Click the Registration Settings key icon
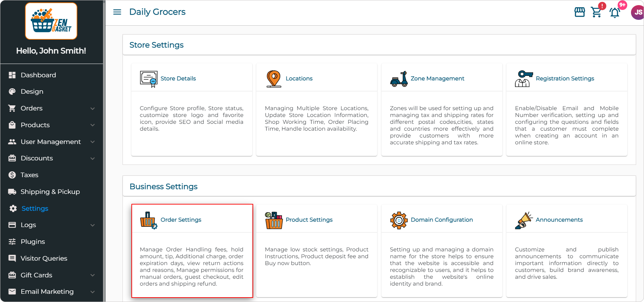Image resolution: width=644 pixels, height=302 pixels. point(524,79)
